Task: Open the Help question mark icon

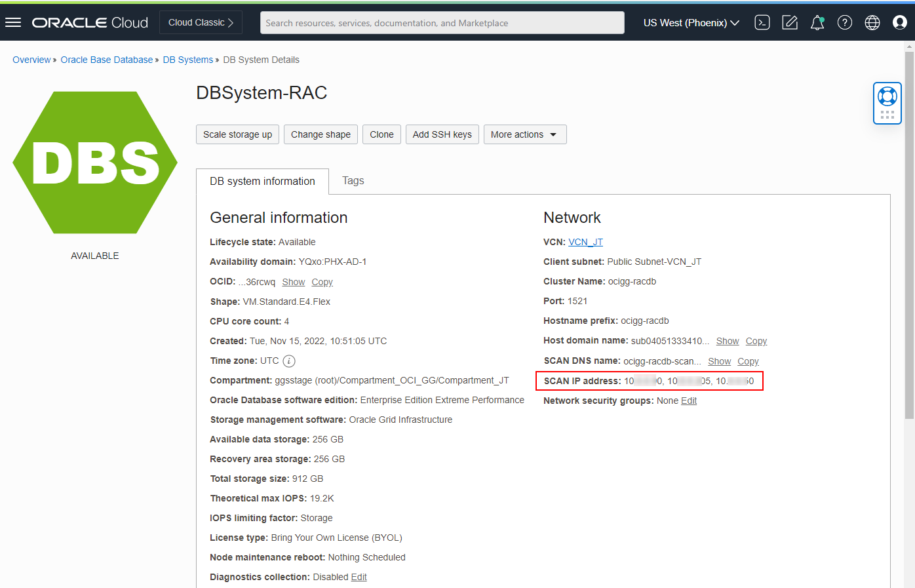Action: click(844, 22)
